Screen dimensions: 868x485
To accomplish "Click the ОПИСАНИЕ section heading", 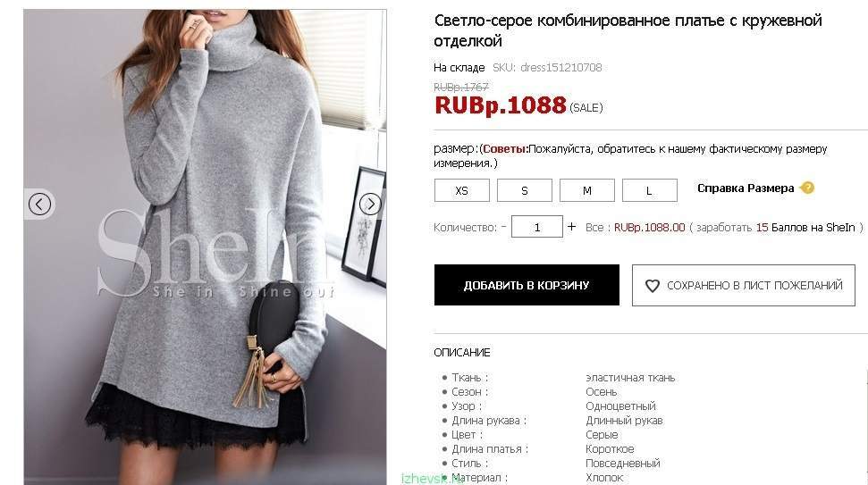I will click(461, 352).
